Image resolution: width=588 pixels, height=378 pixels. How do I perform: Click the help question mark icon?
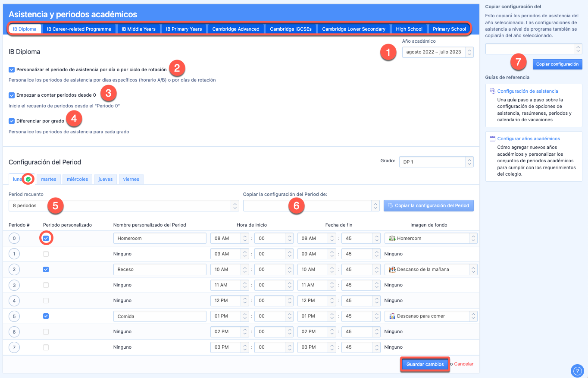pyautogui.click(x=577, y=371)
